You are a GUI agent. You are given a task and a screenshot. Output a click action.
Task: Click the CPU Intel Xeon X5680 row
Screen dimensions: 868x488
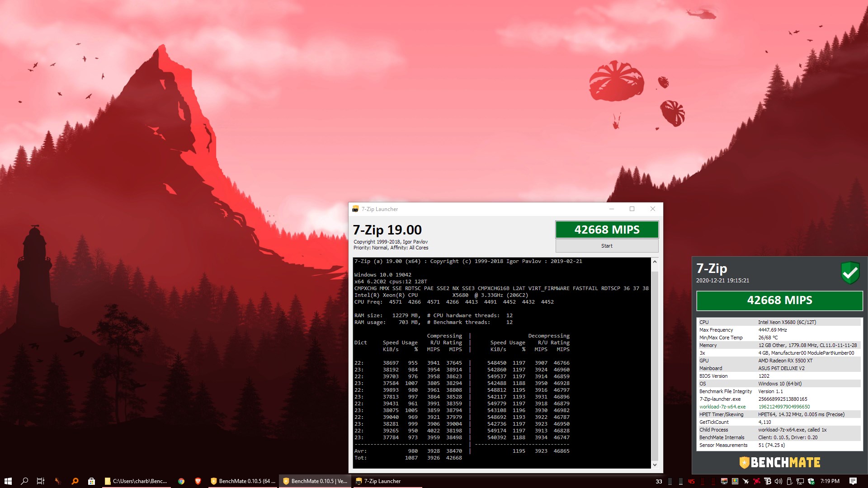[779, 322]
